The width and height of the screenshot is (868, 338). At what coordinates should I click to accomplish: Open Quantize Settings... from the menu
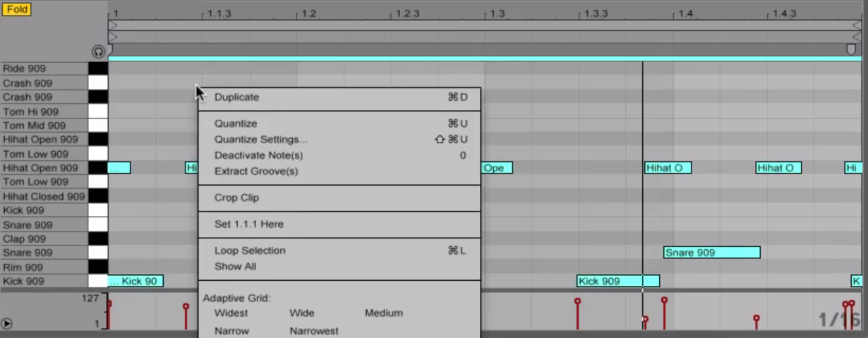pyautogui.click(x=261, y=140)
